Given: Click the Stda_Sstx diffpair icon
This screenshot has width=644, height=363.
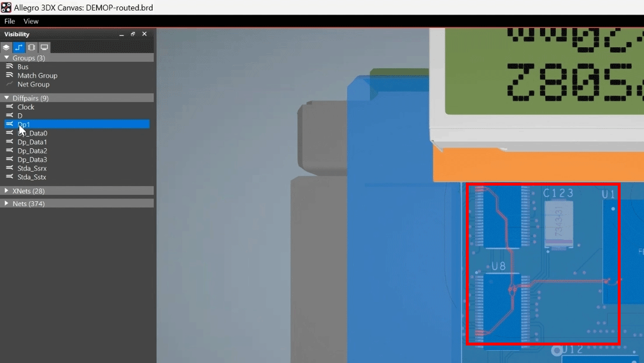Looking at the screenshot, I should tap(9, 177).
